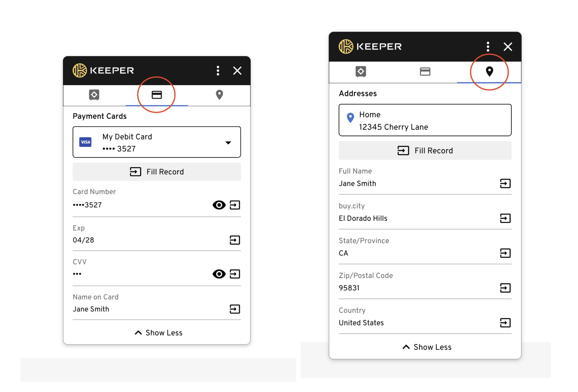
Task: Open the My Debit Card dropdown arrow
Action: pos(228,143)
